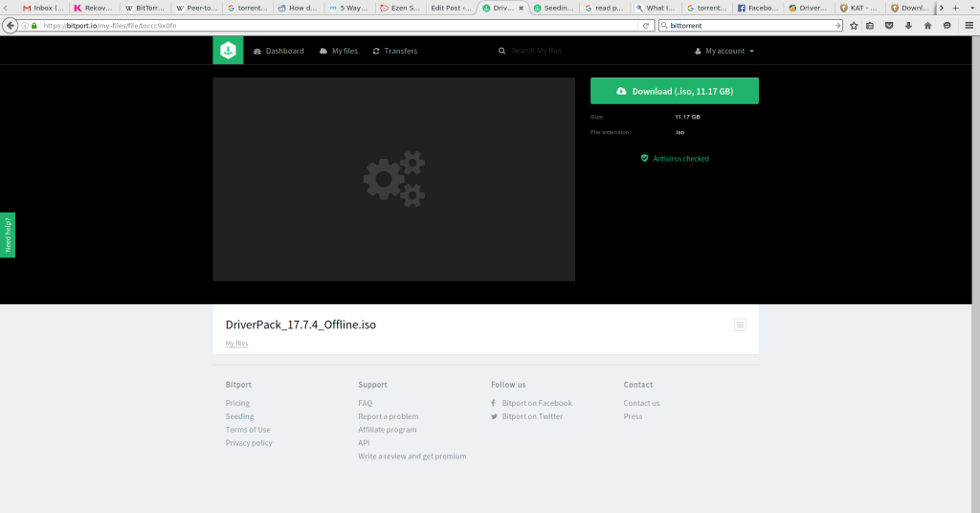
Task: Bookmark this page with the star icon
Action: pyautogui.click(x=854, y=26)
